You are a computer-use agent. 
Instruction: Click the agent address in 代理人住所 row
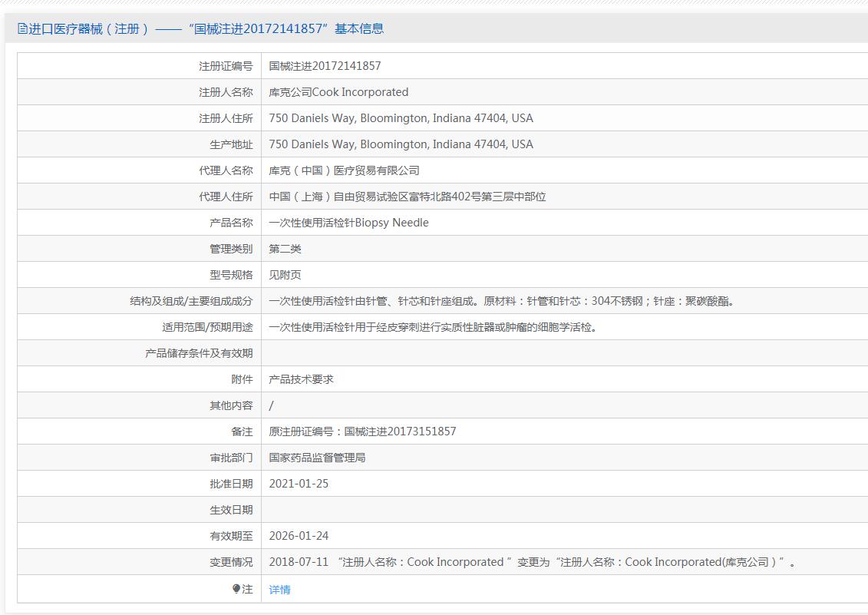coord(407,197)
